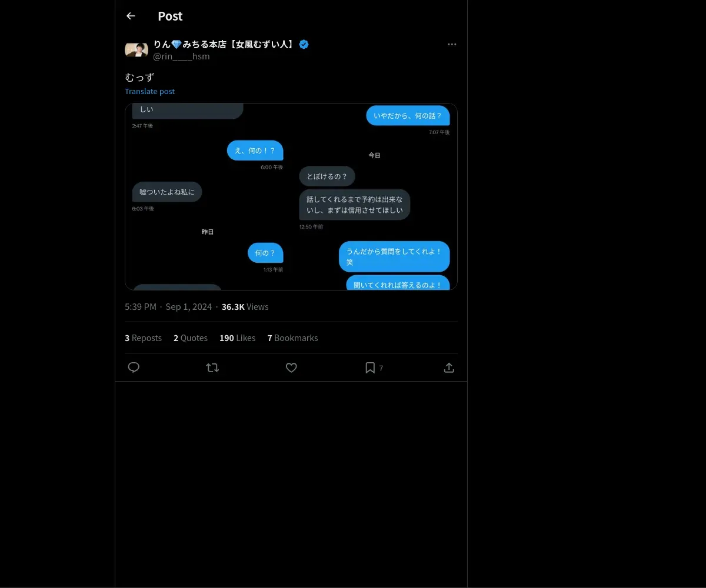
Task: View the 190 Likes list
Action: pyautogui.click(x=237, y=338)
